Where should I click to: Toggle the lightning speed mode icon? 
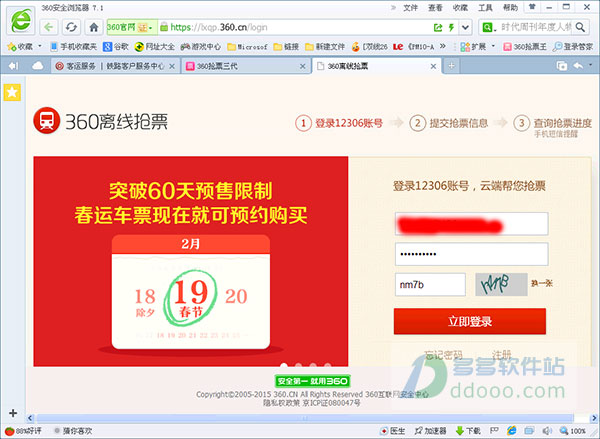[452, 27]
